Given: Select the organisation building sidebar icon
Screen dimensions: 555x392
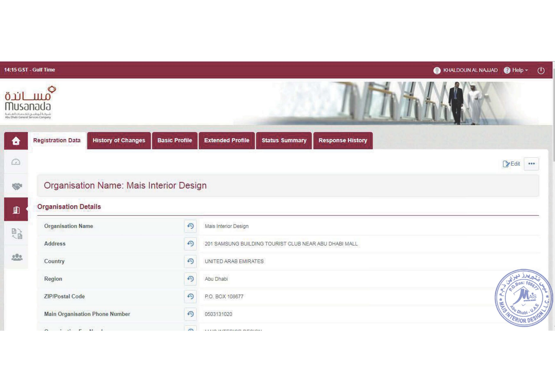Looking at the screenshot, I should (16, 210).
